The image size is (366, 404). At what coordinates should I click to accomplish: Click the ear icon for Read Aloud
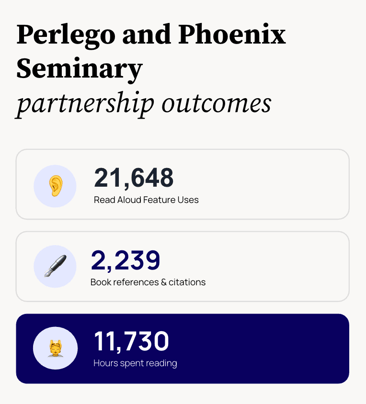coord(55,186)
